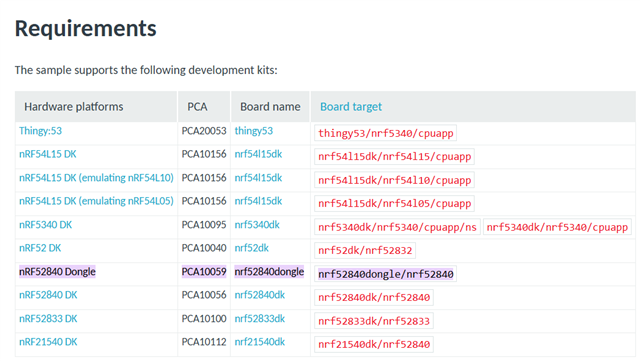Click the nrf21540dk board name link
640x361 pixels.
[260, 342]
